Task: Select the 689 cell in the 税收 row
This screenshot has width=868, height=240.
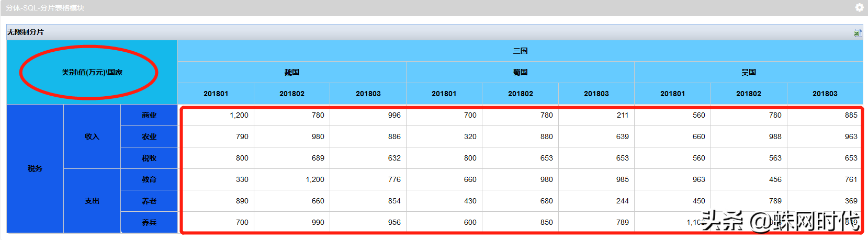Action: coord(292,158)
